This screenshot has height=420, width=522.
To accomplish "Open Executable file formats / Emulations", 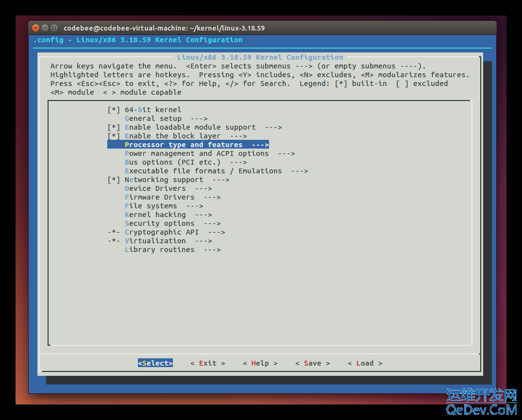I will pyautogui.click(x=217, y=171).
